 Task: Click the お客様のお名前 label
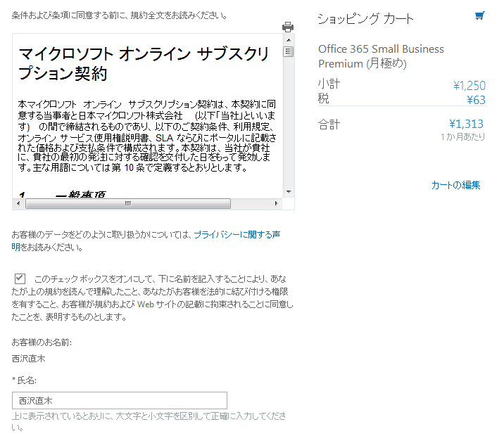(x=42, y=342)
